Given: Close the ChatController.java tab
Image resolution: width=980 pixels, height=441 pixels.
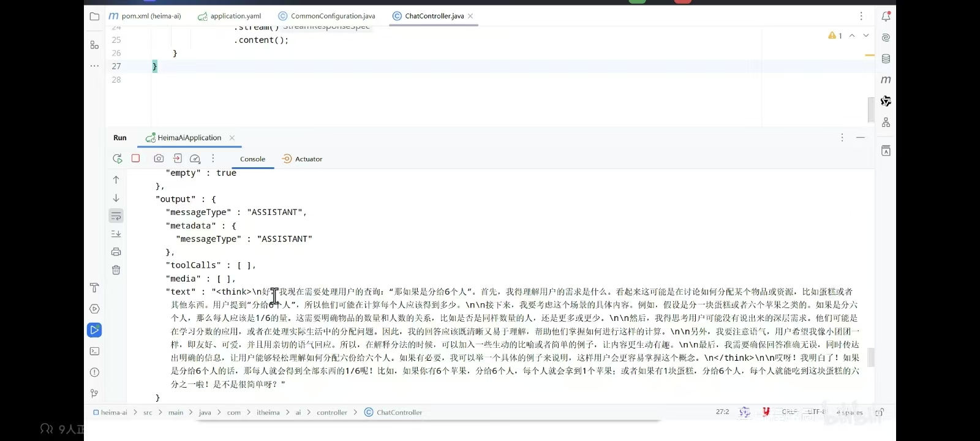Looking at the screenshot, I should tap(470, 16).
